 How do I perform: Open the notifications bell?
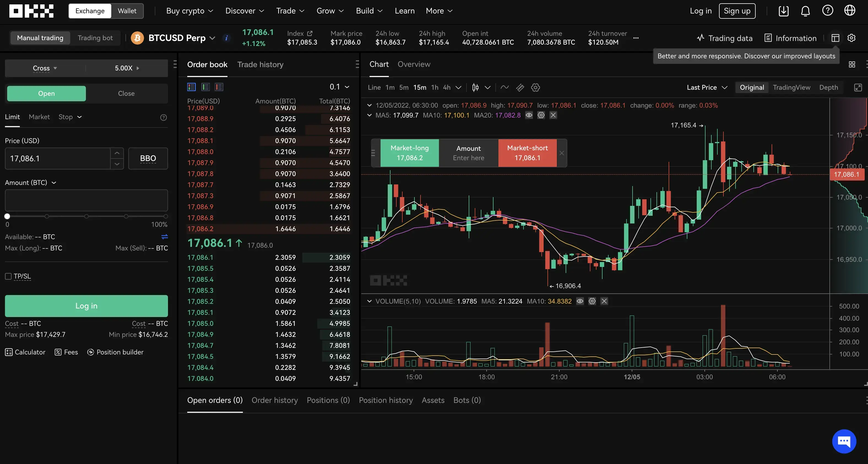coord(805,11)
